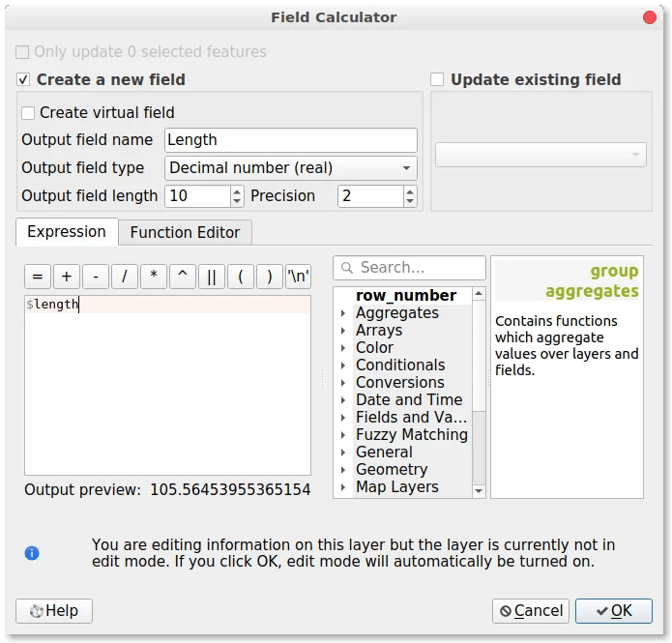The image size is (672, 643).
Task: Click the Precision value input
Action: click(371, 196)
